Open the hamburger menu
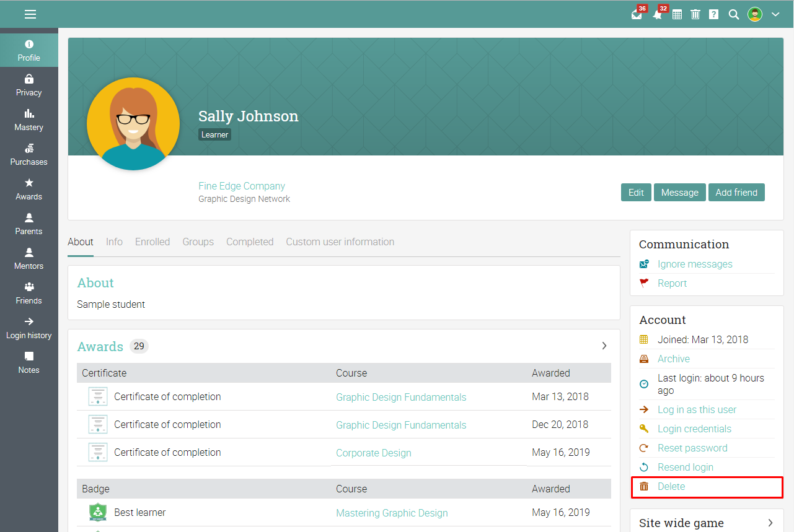This screenshot has height=532, width=794. pyautogui.click(x=30, y=14)
